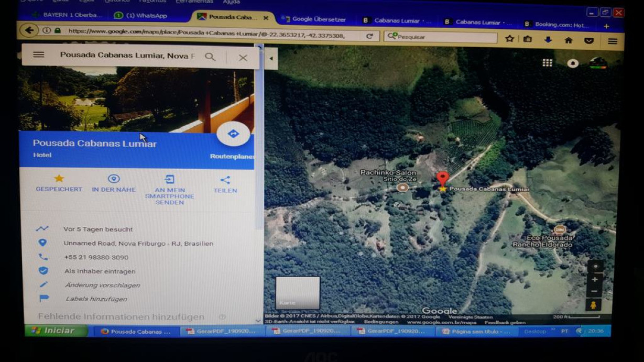Click the taskbar clock showing 20:36
Viewport: 644px width, 362px height.
click(x=596, y=331)
